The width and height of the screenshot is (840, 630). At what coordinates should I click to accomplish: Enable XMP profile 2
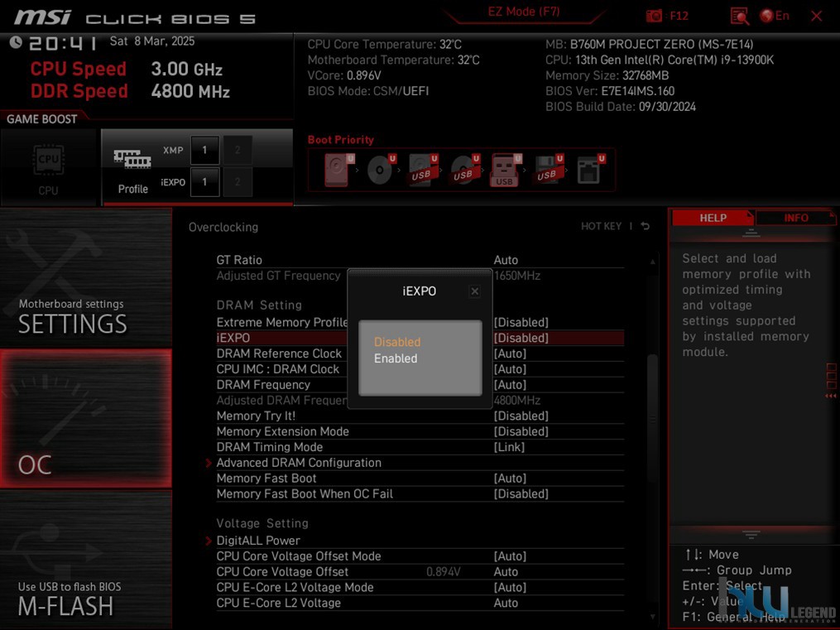[x=237, y=150]
